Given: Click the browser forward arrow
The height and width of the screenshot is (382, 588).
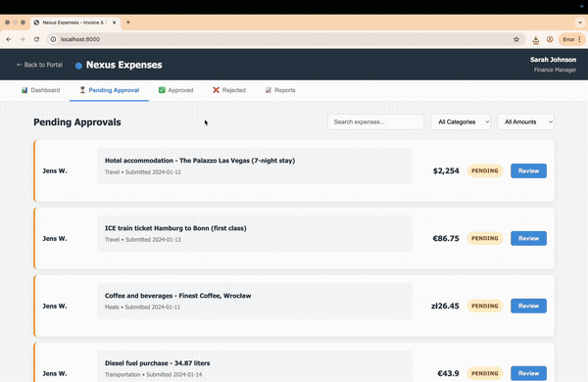Looking at the screenshot, I should (x=23, y=39).
